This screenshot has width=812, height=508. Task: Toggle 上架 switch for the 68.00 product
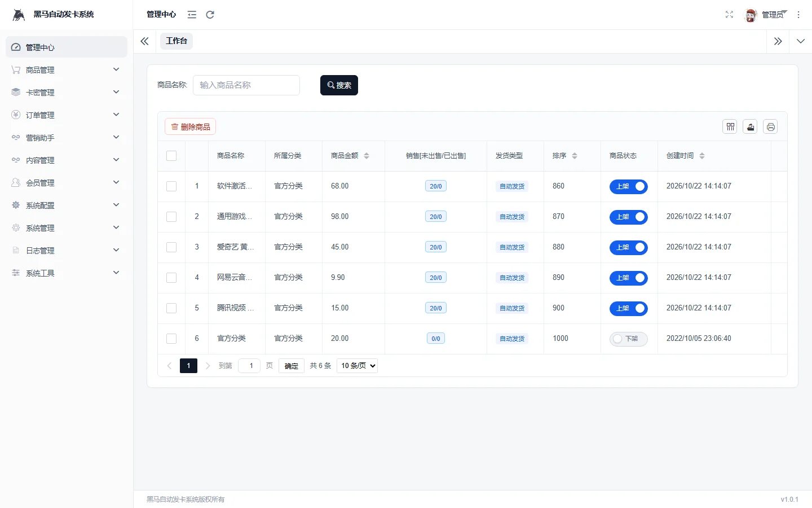click(x=628, y=186)
